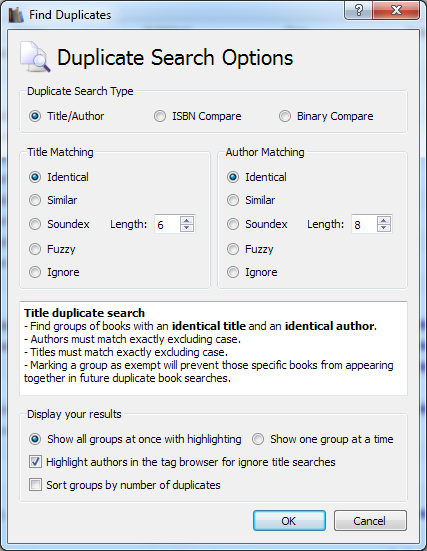Screen dimensions: 427x551
Task: Click the OK button
Action: pyautogui.click(x=289, y=520)
